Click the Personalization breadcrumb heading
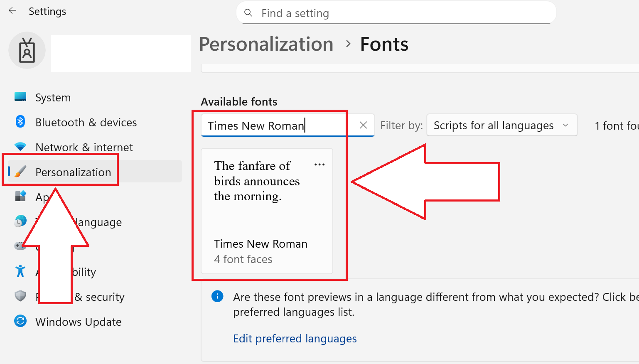Screen dimensions: 639x364 click(x=266, y=44)
